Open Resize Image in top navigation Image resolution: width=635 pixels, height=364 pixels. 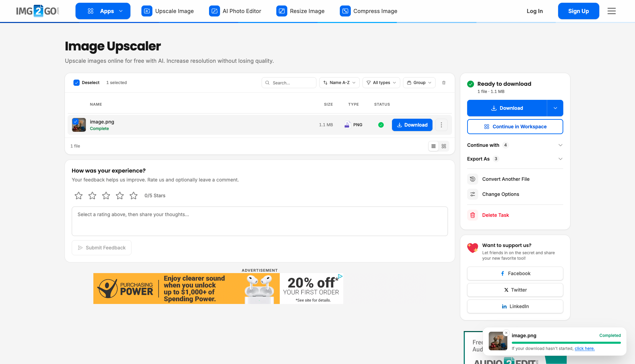tap(300, 11)
